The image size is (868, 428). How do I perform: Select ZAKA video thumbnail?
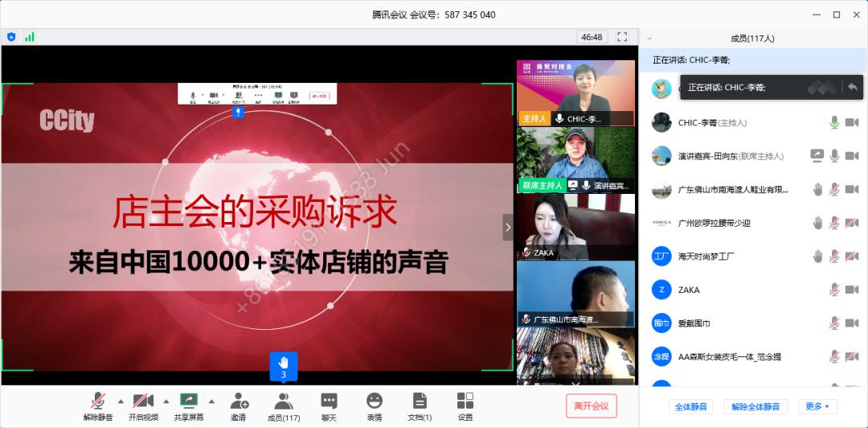(575, 228)
